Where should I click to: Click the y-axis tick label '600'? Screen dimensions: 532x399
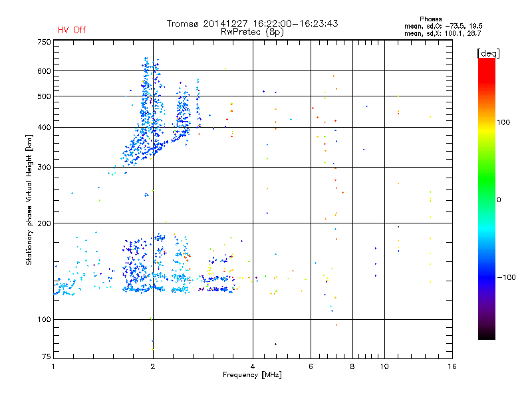coord(44,71)
